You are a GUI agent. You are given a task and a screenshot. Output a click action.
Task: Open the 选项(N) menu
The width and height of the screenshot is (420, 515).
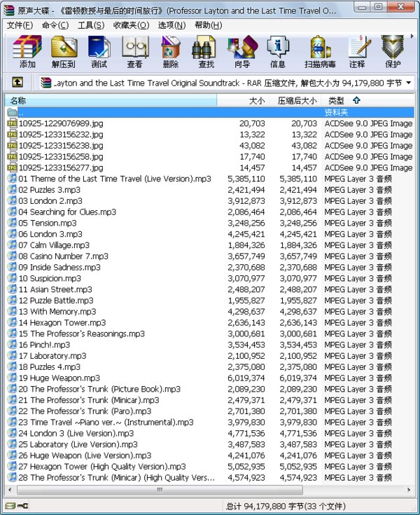(x=172, y=25)
